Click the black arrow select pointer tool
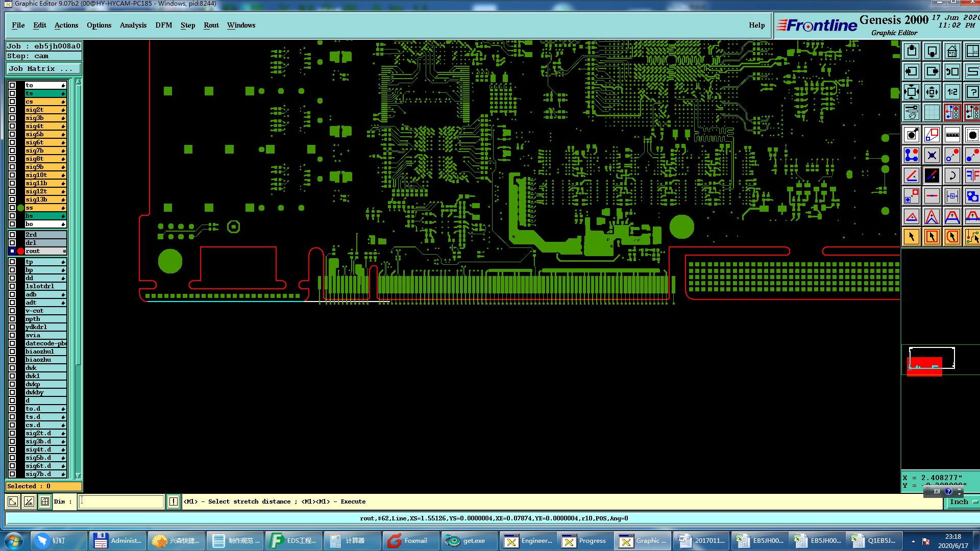 tap(912, 237)
